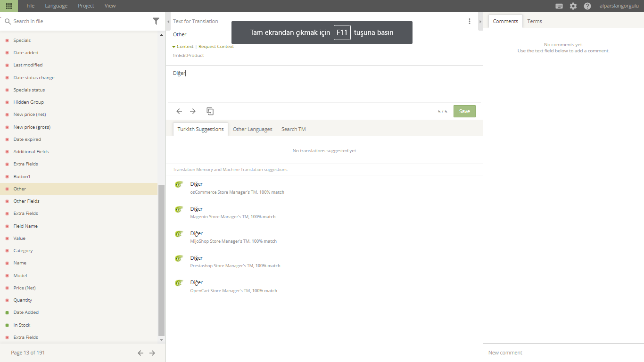Collapse the right comments panel arrow
Image resolution: width=644 pixels, height=362 pixels.
[x=480, y=22]
